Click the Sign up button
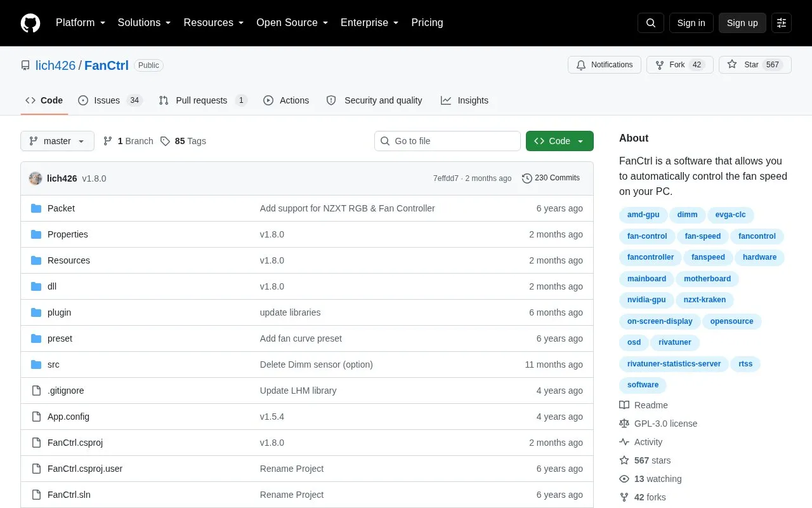This screenshot has height=508, width=812. coord(742,23)
